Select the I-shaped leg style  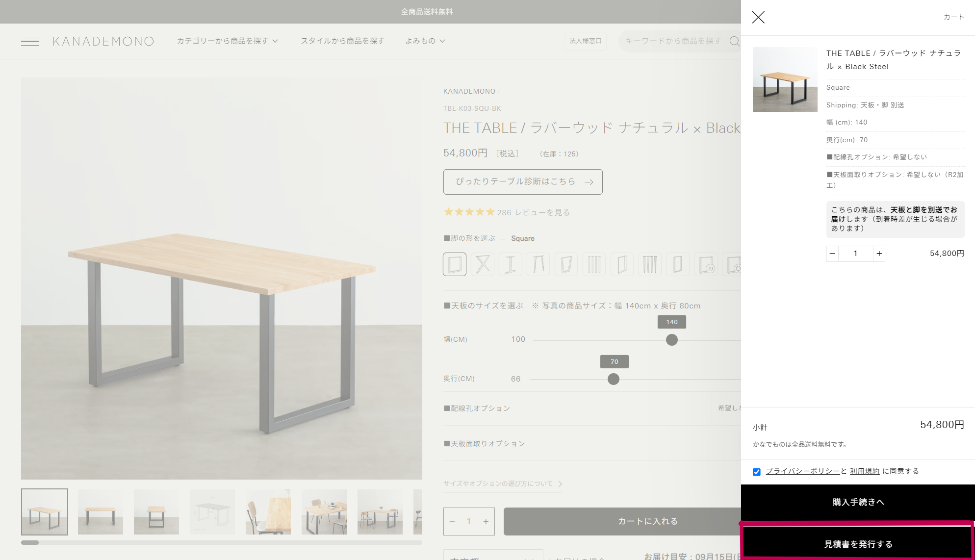pyautogui.click(x=511, y=264)
